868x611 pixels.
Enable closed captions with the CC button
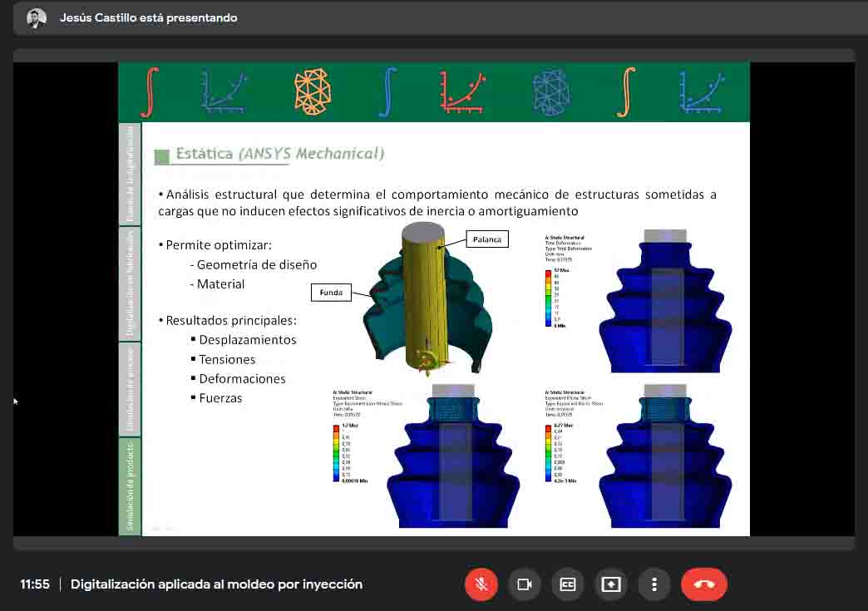click(567, 584)
